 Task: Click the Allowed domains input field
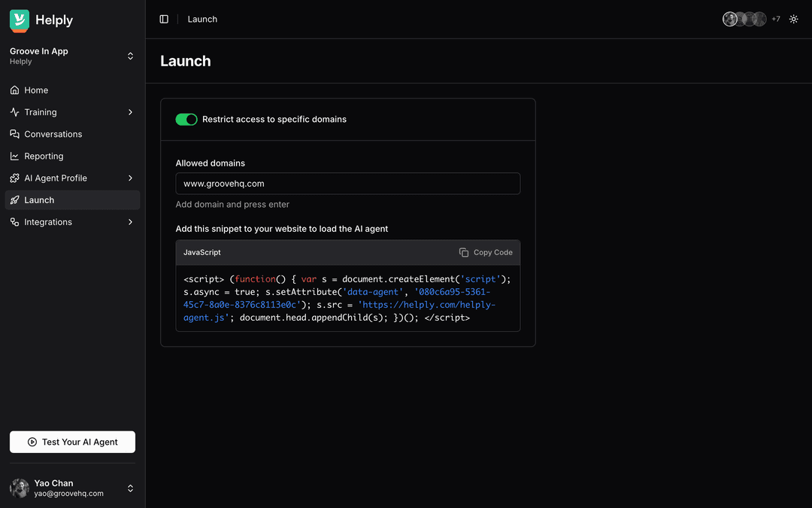[x=348, y=184]
